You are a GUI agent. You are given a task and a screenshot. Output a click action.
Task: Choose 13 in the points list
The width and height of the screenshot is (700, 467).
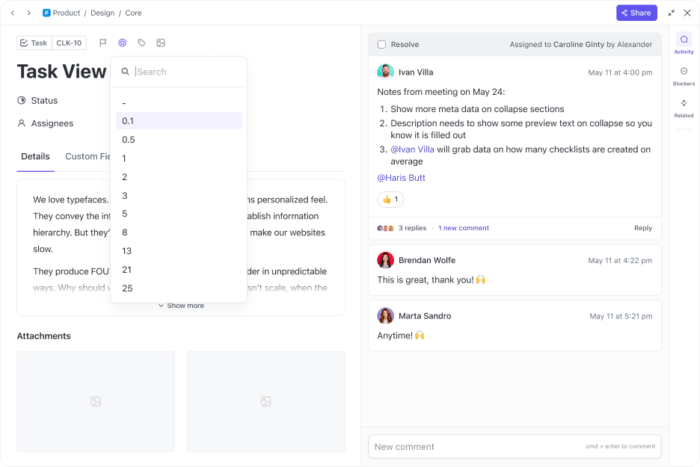(127, 251)
